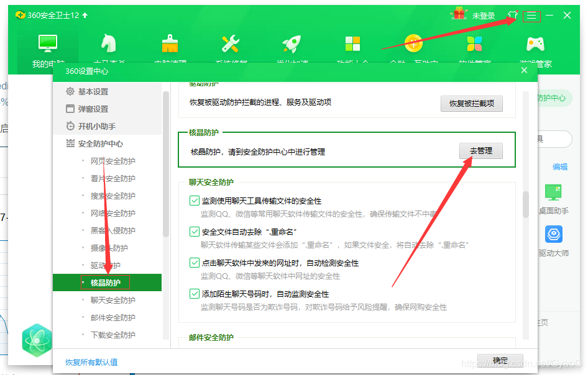588x375 pixels.
Task: Toggle 添加陌生聊天号码时自动监测 checkbox
Action: (x=195, y=294)
